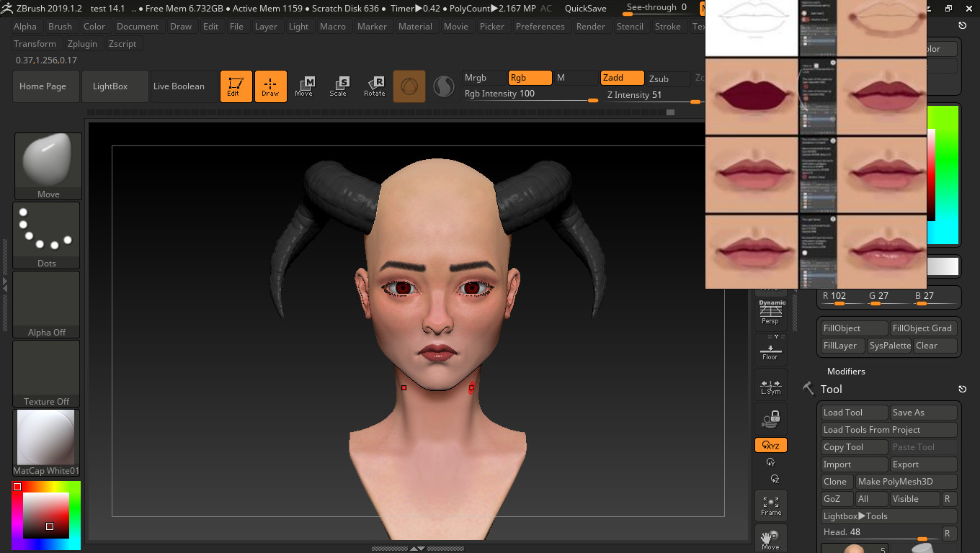Click the Load Tool button

click(854, 413)
